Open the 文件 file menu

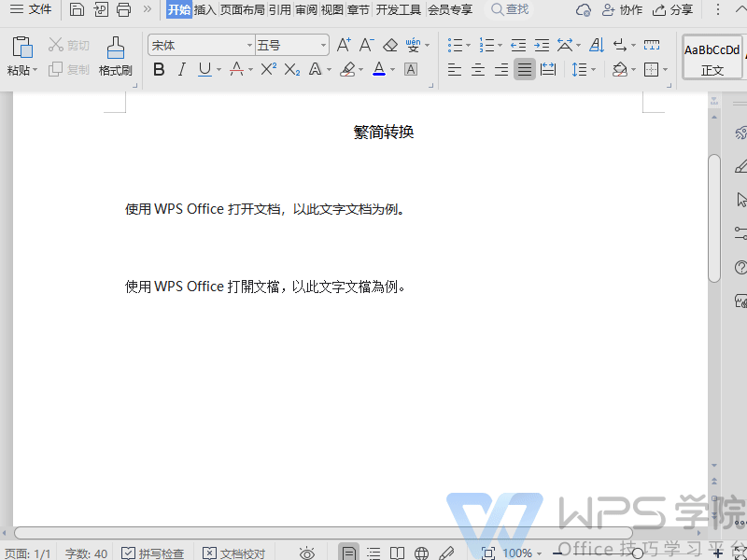coord(31,9)
